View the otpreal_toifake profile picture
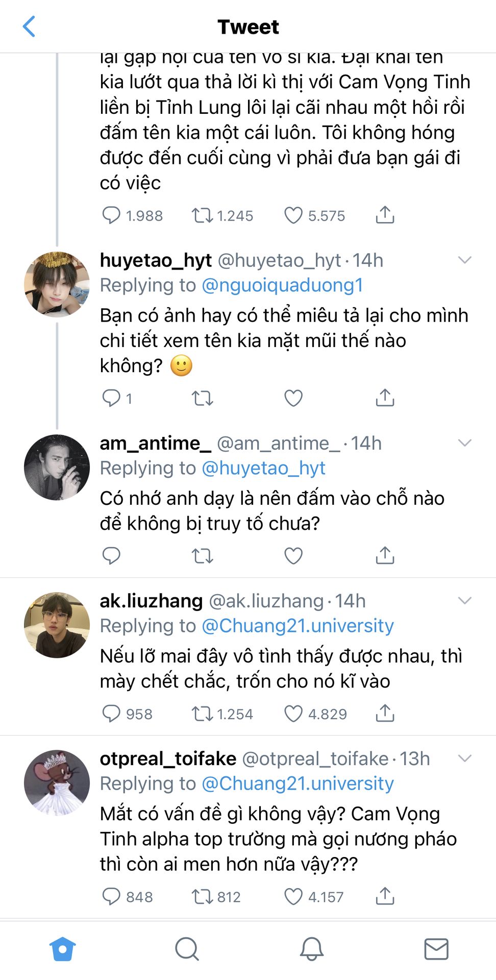496x980 pixels. tap(57, 782)
